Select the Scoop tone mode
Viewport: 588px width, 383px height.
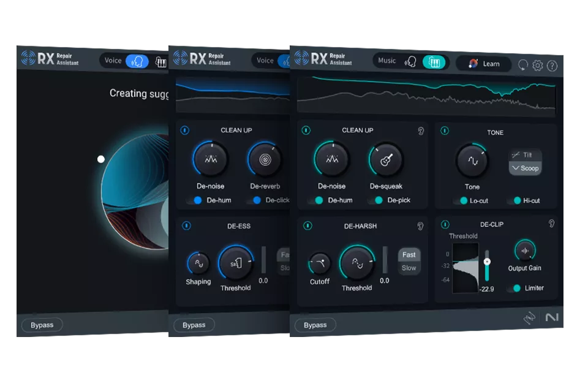point(525,168)
